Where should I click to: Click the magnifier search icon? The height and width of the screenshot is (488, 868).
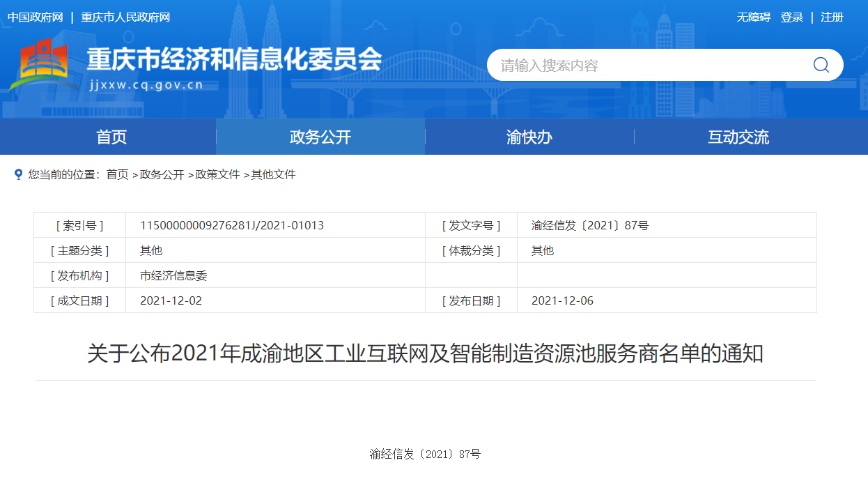click(x=821, y=65)
